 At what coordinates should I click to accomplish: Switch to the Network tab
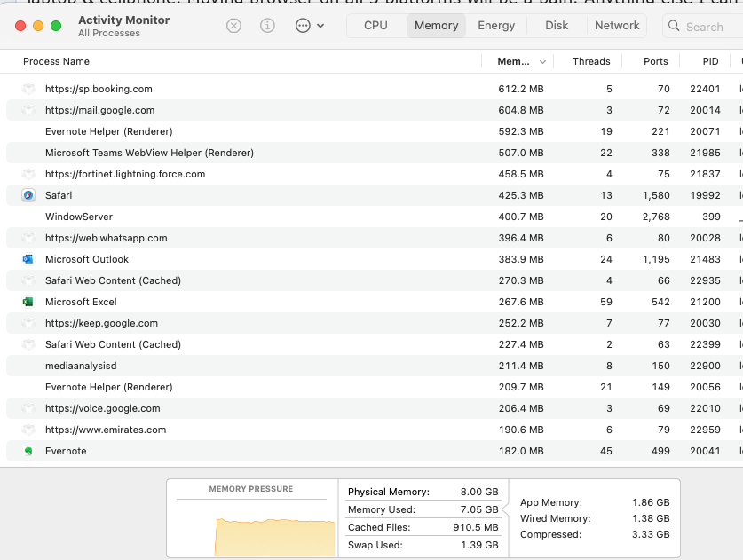[617, 26]
